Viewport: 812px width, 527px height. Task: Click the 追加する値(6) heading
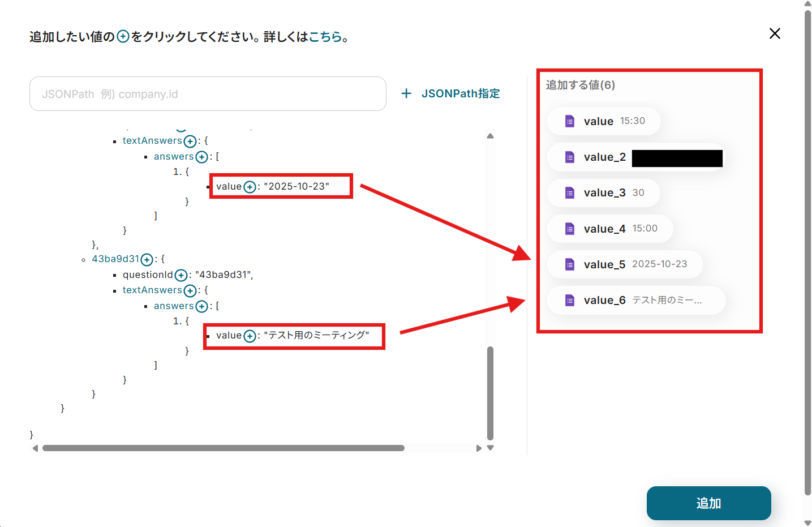[x=580, y=85]
